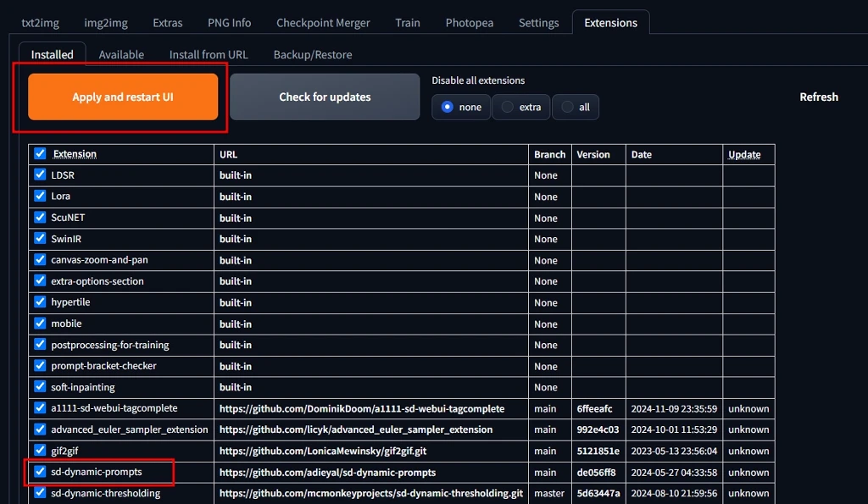Image resolution: width=868 pixels, height=504 pixels.
Task: Toggle the mobile extension checkbox
Action: pos(40,323)
